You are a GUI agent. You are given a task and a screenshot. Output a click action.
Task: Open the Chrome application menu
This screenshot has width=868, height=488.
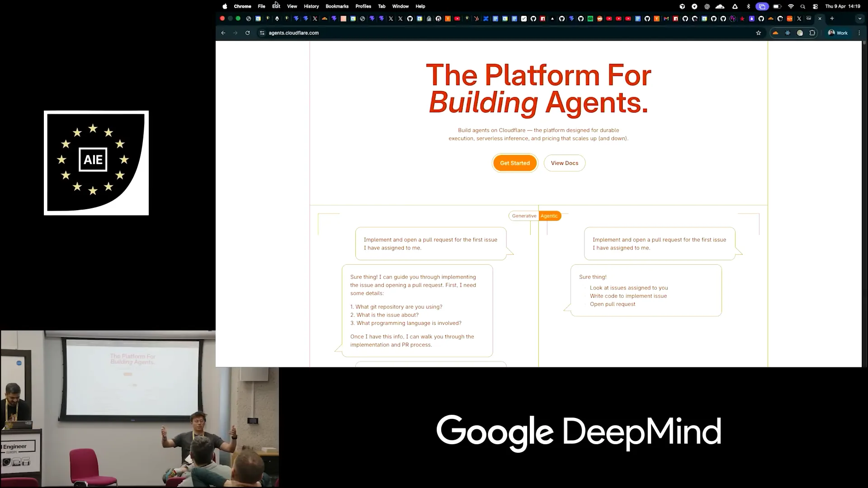(242, 6)
